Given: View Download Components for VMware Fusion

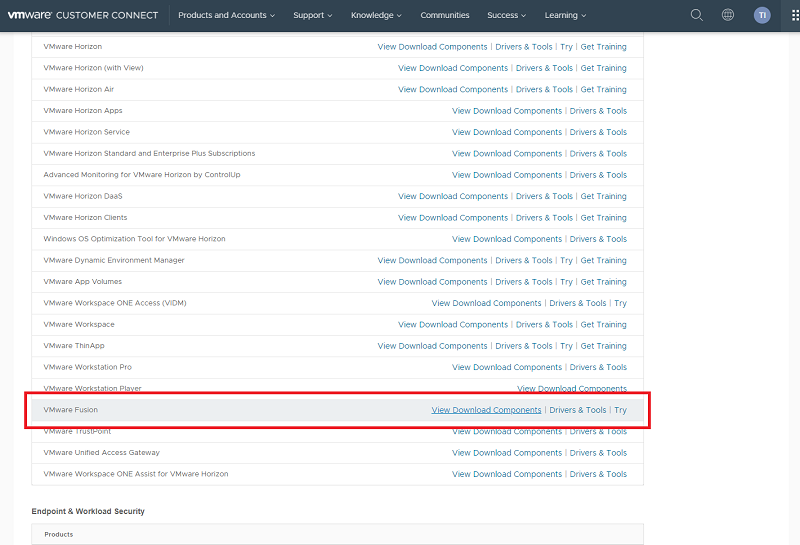Looking at the screenshot, I should (x=486, y=410).
